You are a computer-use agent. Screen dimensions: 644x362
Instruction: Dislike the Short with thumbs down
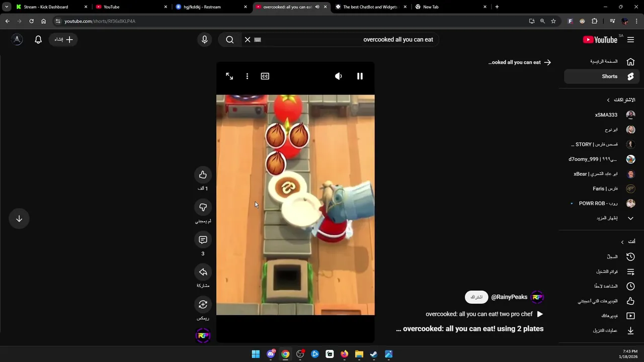click(203, 207)
